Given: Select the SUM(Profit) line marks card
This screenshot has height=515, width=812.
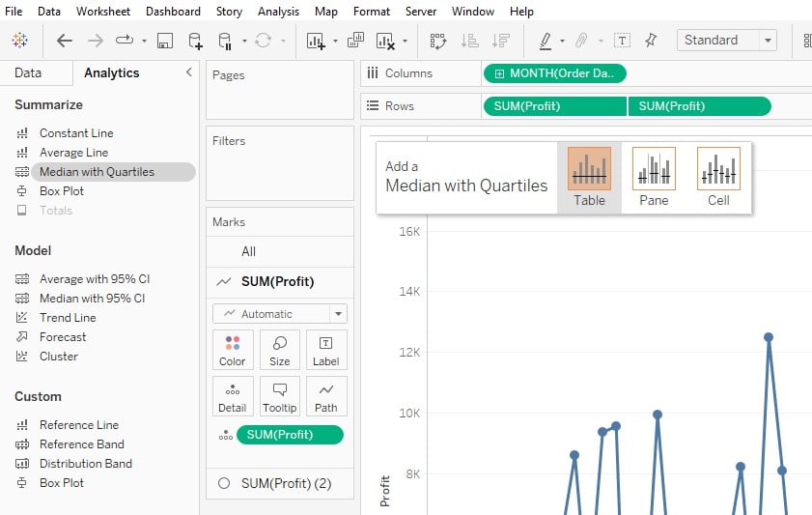Looking at the screenshot, I should coord(280,282).
